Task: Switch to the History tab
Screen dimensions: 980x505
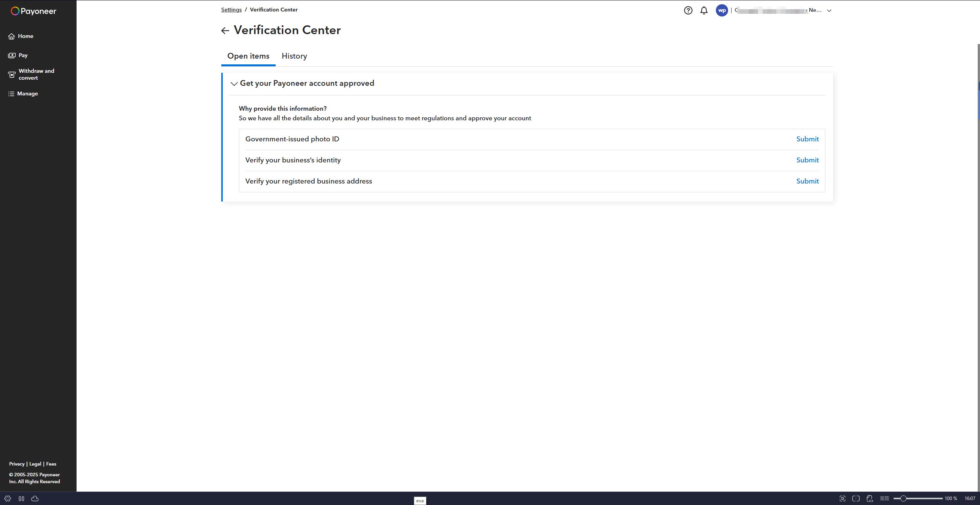Action: click(294, 56)
